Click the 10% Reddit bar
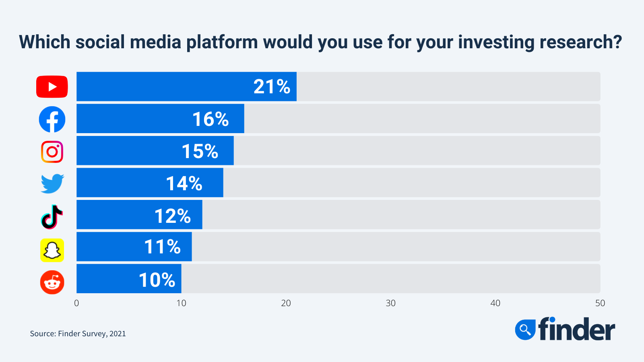 pyautogui.click(x=129, y=279)
